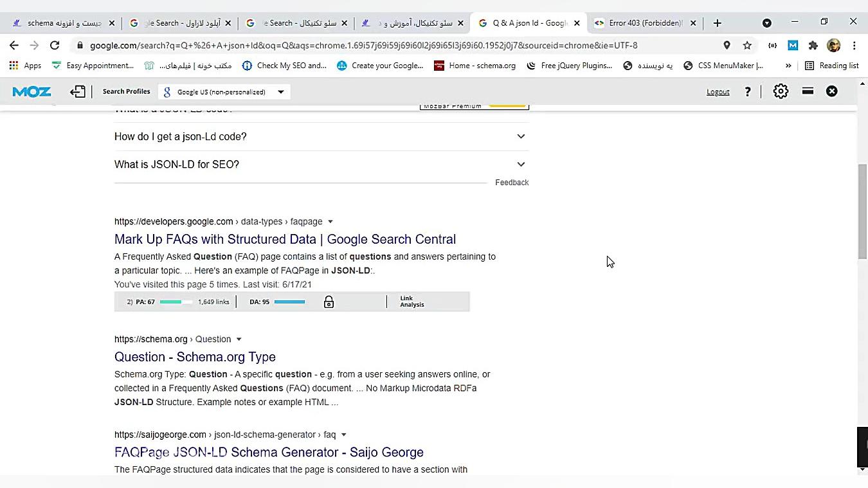
Task: Close the 'Q & A json ld' tab
Action: click(577, 23)
